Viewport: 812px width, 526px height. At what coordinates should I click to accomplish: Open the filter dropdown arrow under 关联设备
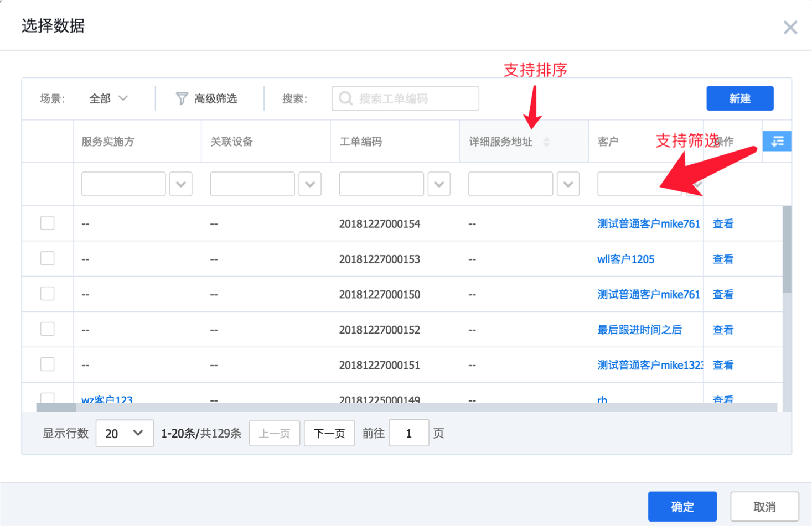pos(310,184)
